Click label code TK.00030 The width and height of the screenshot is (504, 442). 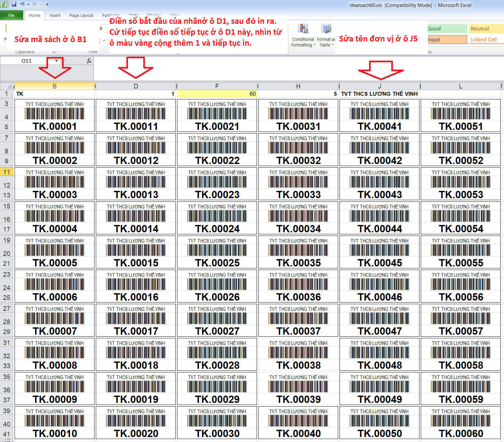click(x=217, y=433)
